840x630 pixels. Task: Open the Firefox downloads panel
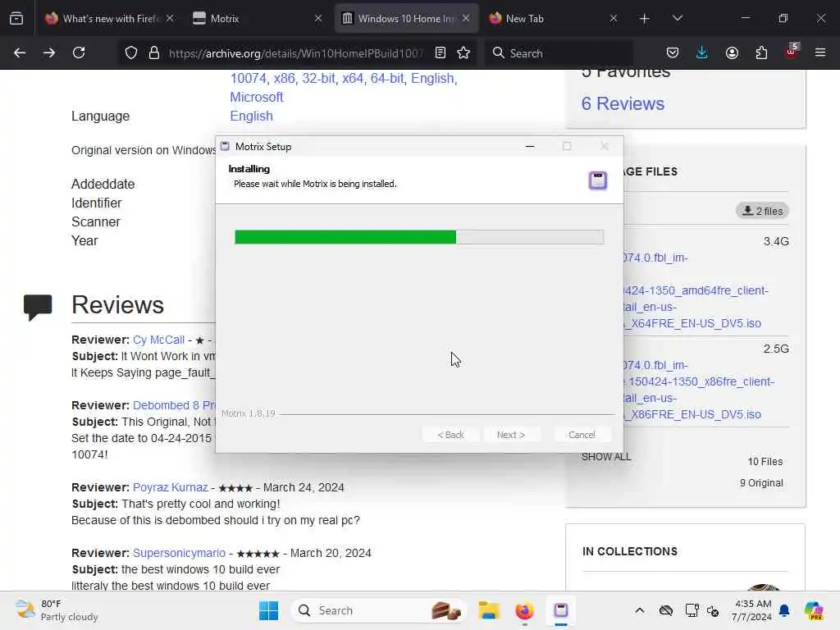click(702, 52)
